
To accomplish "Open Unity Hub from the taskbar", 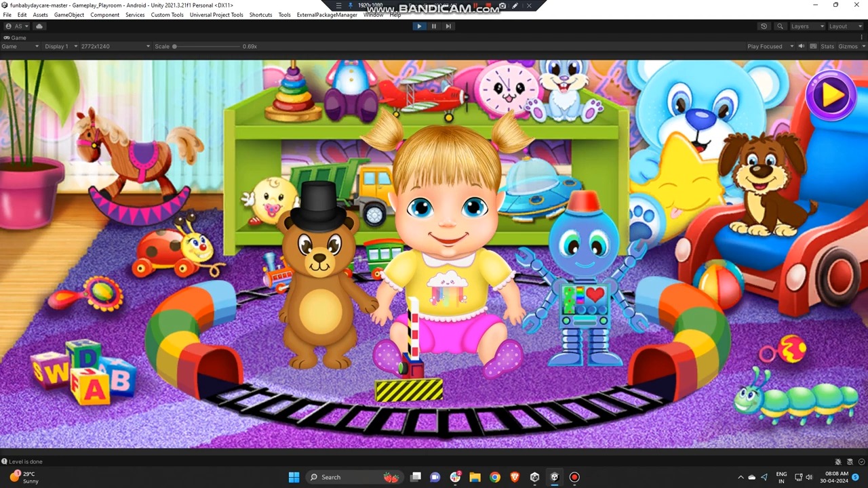I will tap(534, 477).
